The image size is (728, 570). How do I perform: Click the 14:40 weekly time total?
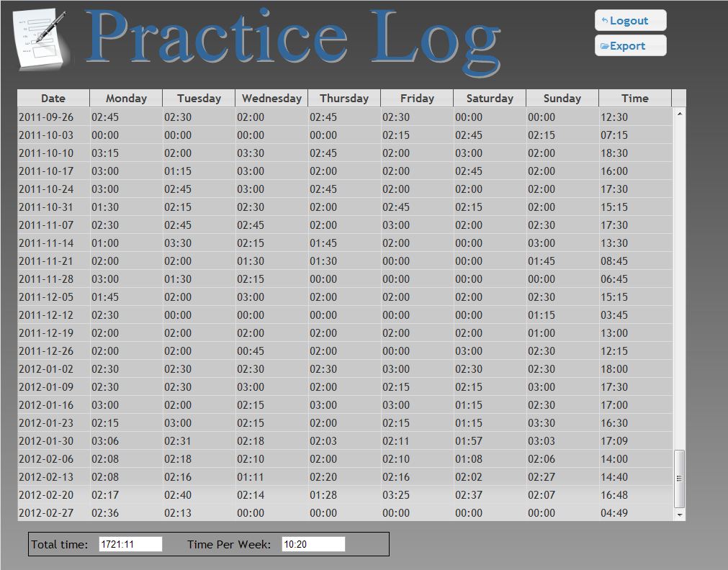tap(614, 477)
